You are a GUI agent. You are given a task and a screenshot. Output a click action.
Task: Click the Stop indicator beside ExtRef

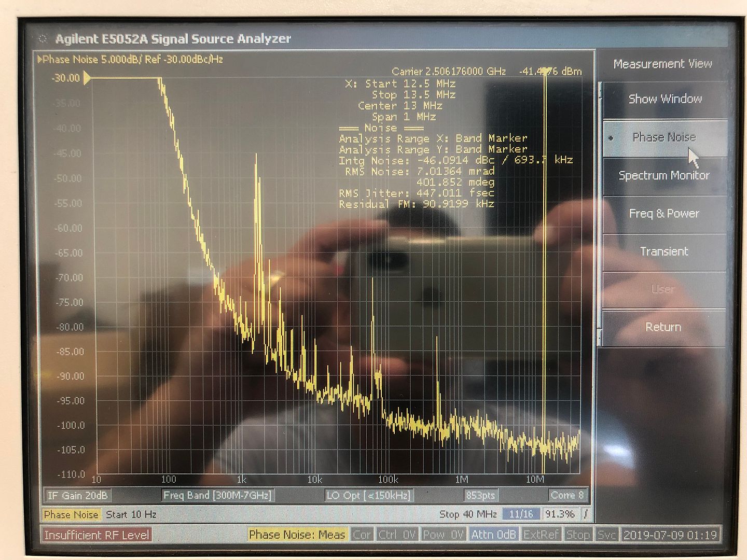click(x=578, y=535)
